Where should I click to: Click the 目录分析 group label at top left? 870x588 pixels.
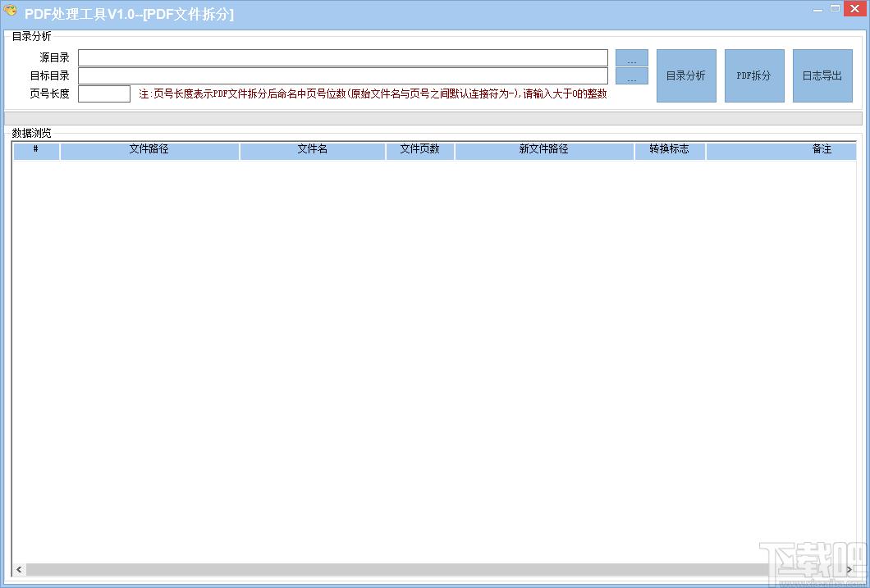click(32, 36)
